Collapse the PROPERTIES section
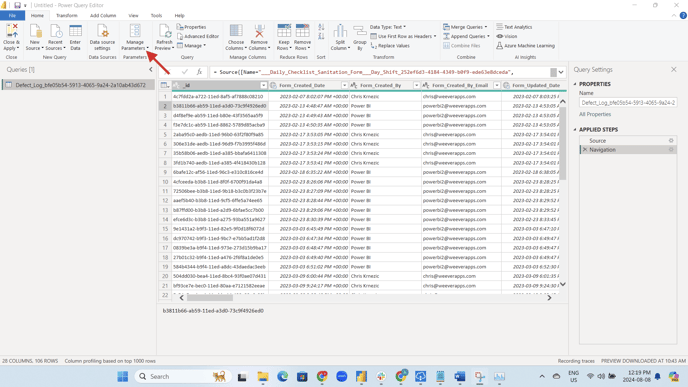The image size is (688, 387). 575,84
